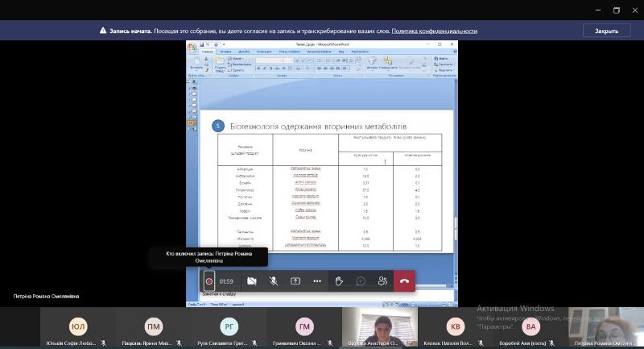Click the red recording indicator button

209,281
